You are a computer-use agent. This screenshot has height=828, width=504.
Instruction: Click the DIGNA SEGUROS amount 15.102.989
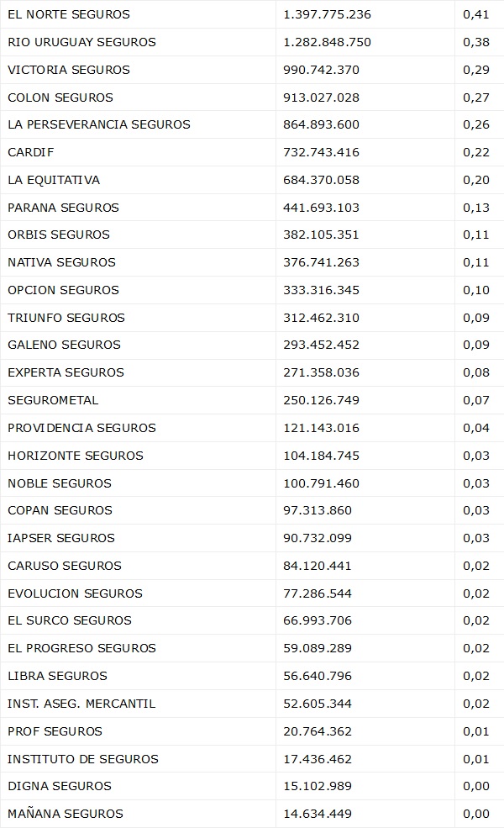pos(318,786)
